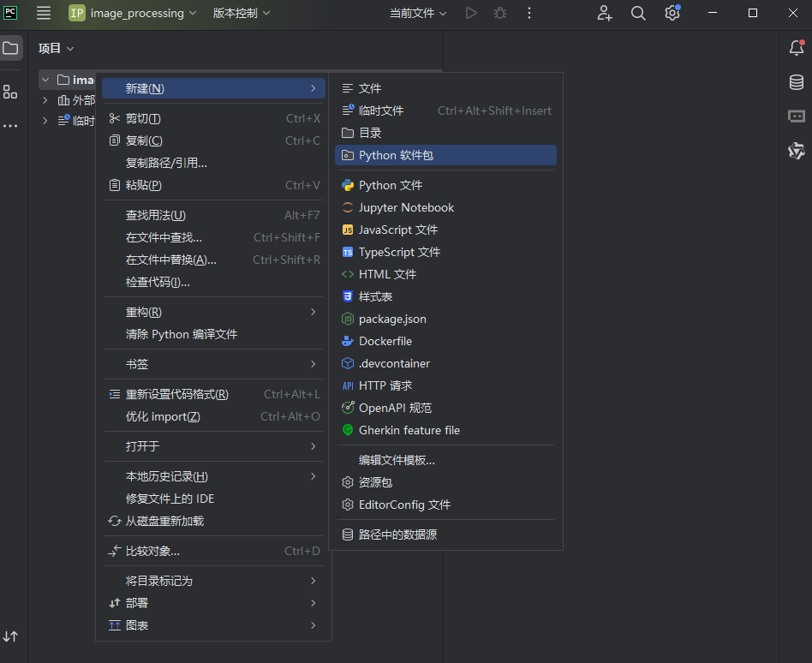
Task: Open the Endpoints tool window icon on right sidebar
Action: [797, 116]
